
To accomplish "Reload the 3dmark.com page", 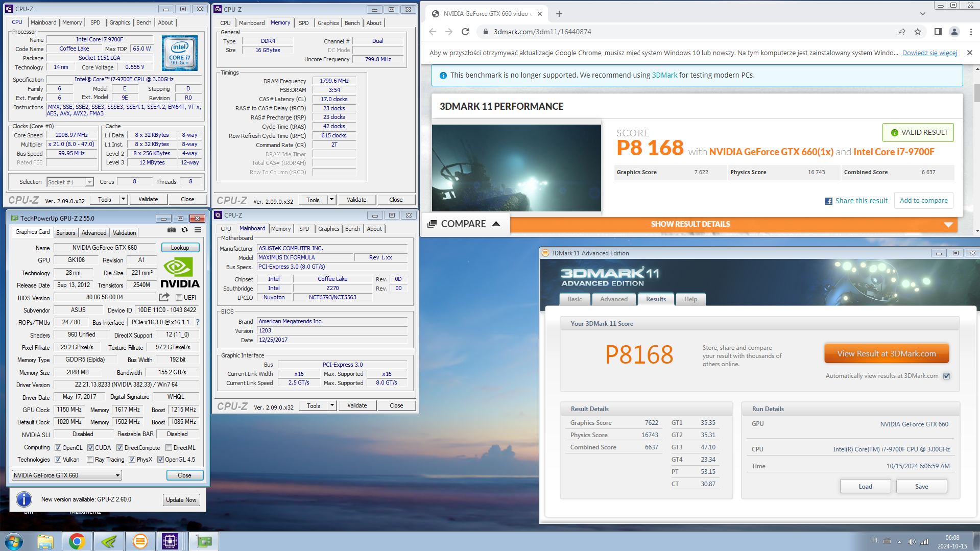I will [x=465, y=32].
